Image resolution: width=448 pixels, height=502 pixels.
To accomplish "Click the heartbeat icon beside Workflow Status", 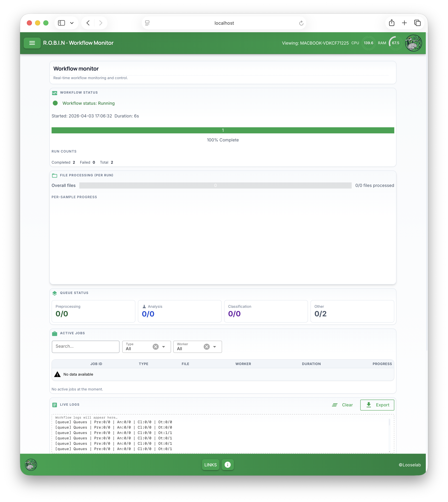I will coord(55,93).
